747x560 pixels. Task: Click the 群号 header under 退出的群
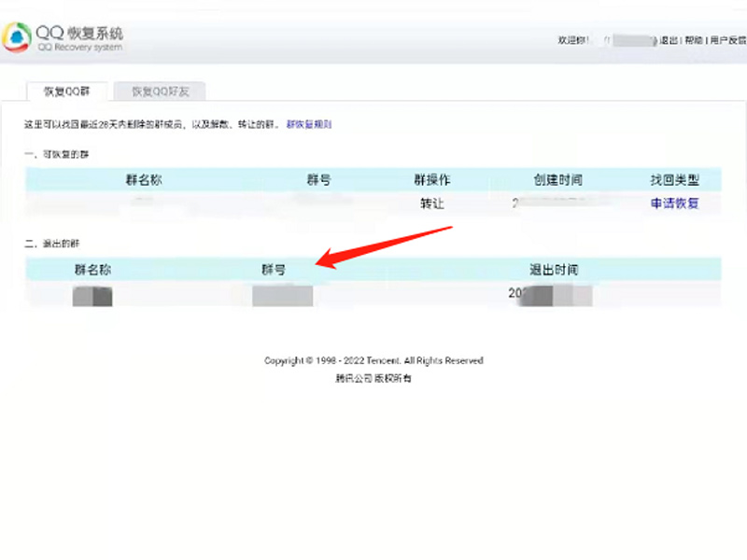coord(273,270)
